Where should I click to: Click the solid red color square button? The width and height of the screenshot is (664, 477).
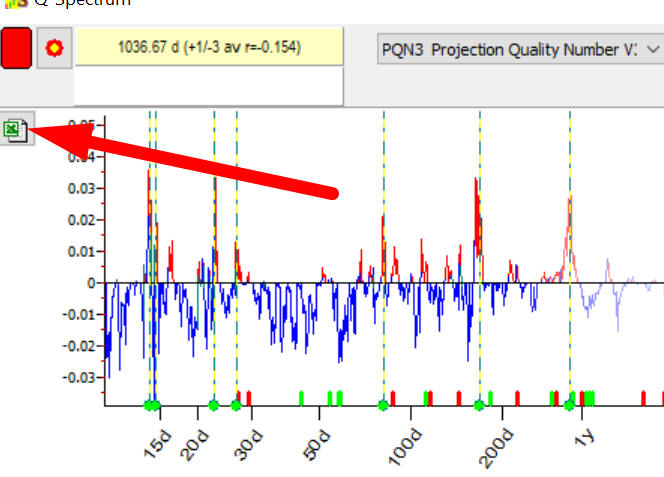coord(17,48)
